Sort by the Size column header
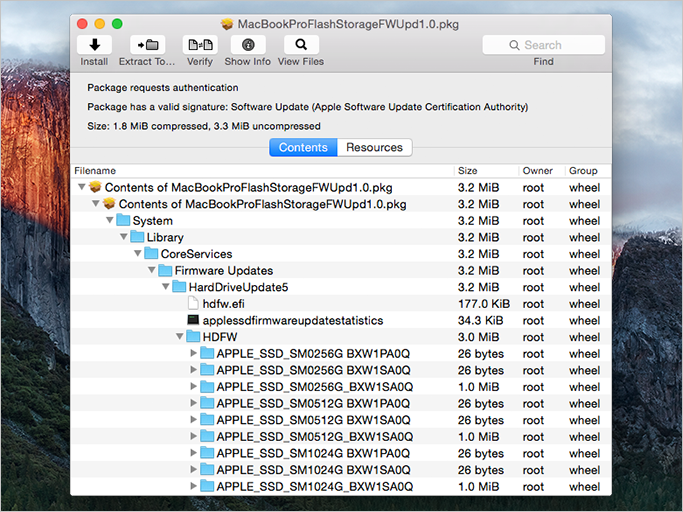683x512 pixels. click(x=486, y=171)
